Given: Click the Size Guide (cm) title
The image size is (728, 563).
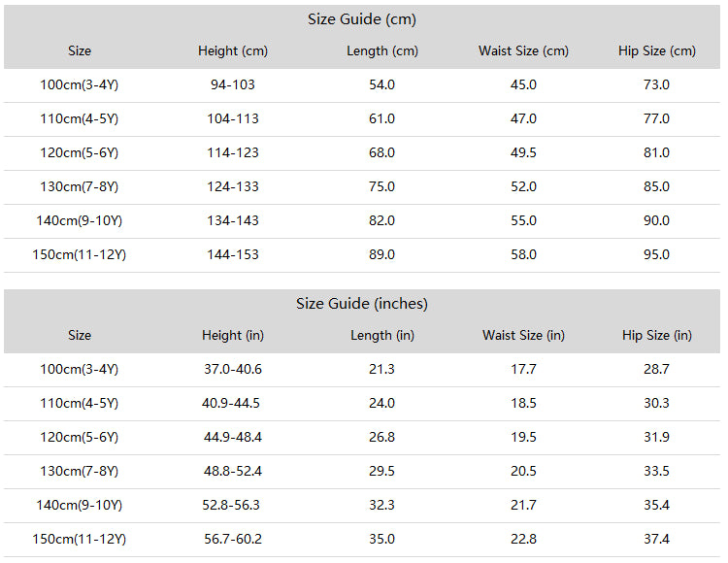Looking at the screenshot, I should (362, 19).
